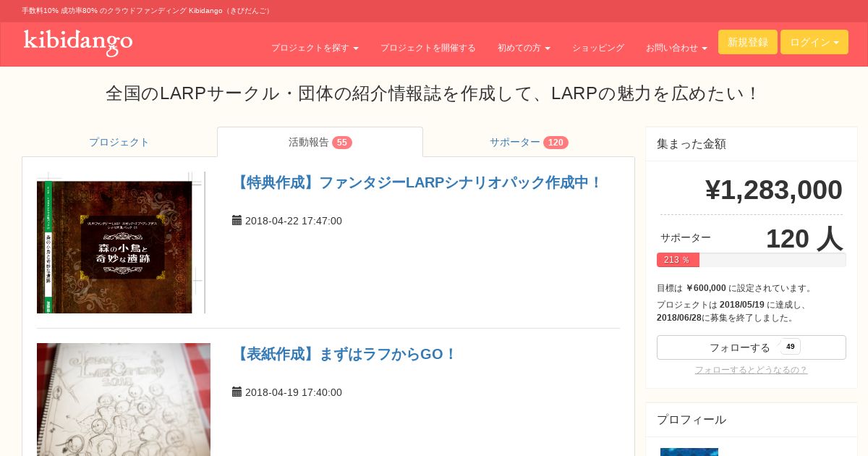The height and width of the screenshot is (456, 868).
Task: Click the ¥1,283,000 amount text
Action: [773, 190]
